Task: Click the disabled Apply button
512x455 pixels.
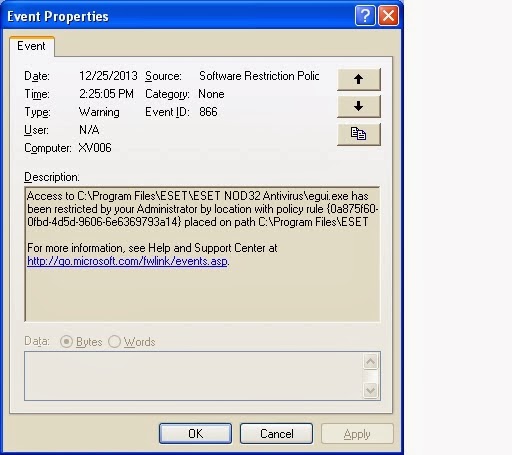Action: 357,434
